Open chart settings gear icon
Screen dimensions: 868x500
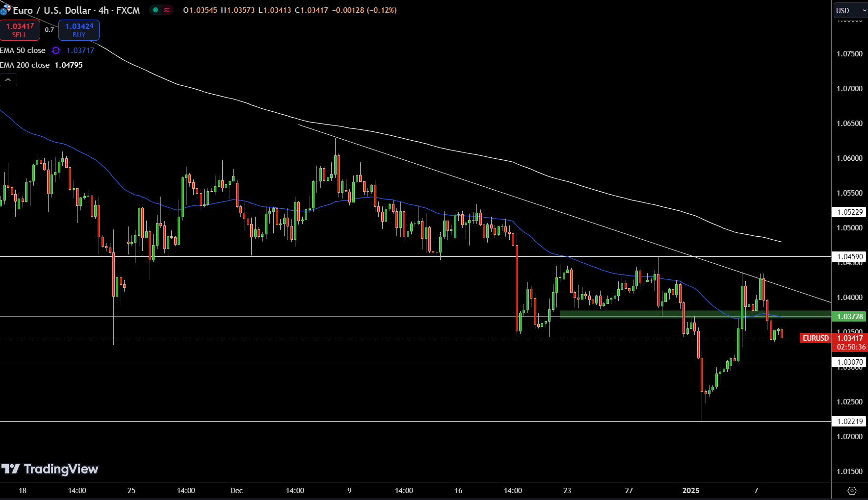click(852, 491)
